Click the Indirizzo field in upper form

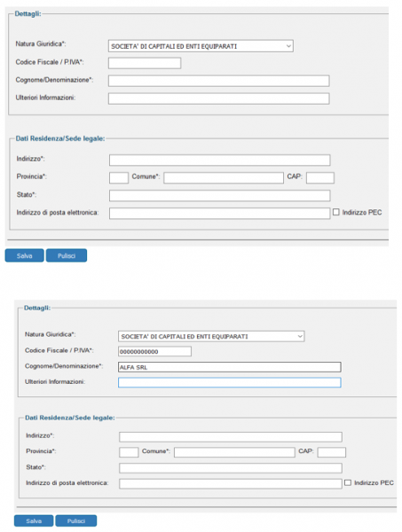pos(220,160)
